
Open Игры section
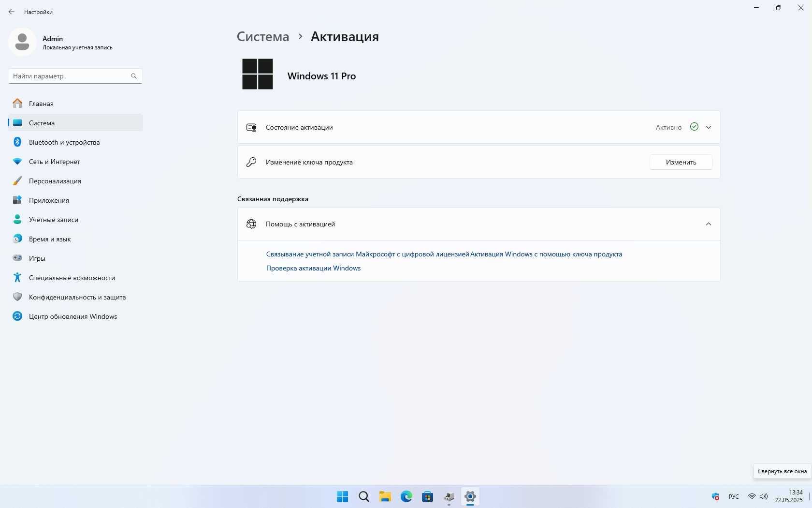click(75, 258)
